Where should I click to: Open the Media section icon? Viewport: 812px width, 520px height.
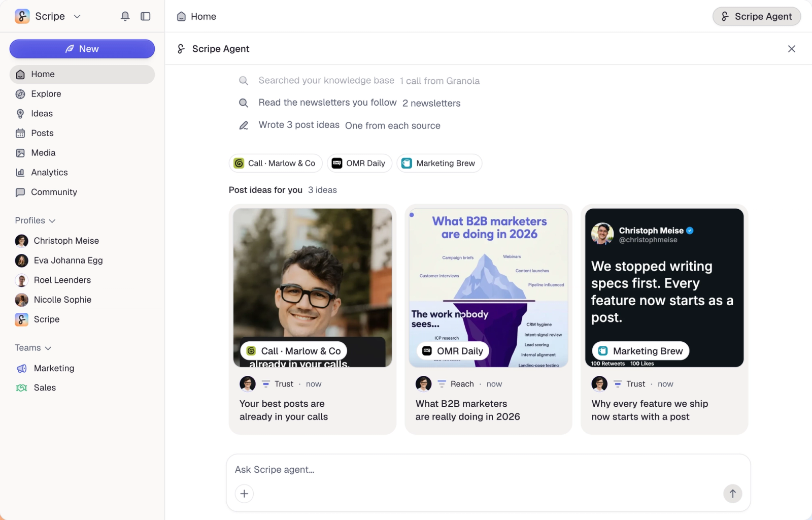pos(20,153)
